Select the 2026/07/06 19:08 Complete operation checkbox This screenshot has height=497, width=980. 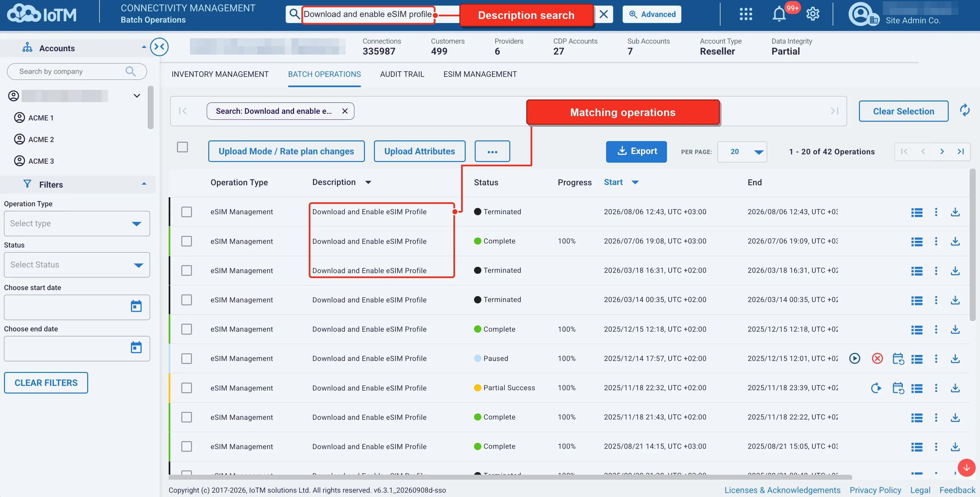click(186, 241)
